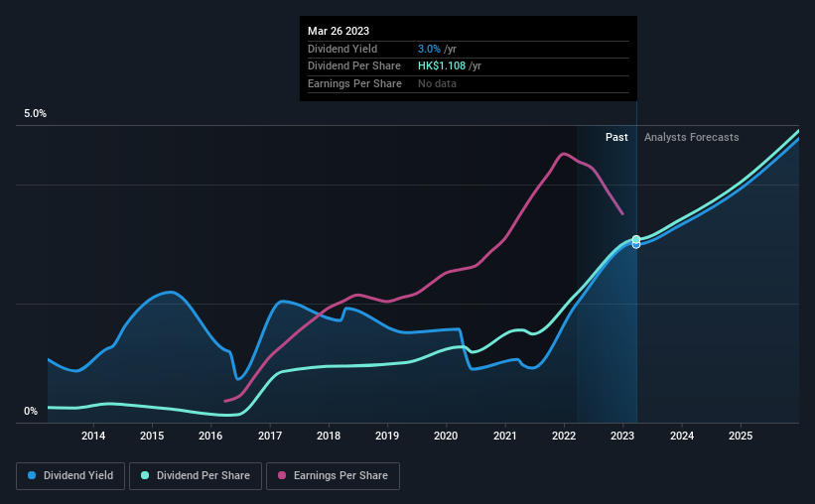Screen dimensions: 815x504
Task: Click the Past region label
Action: point(616,137)
